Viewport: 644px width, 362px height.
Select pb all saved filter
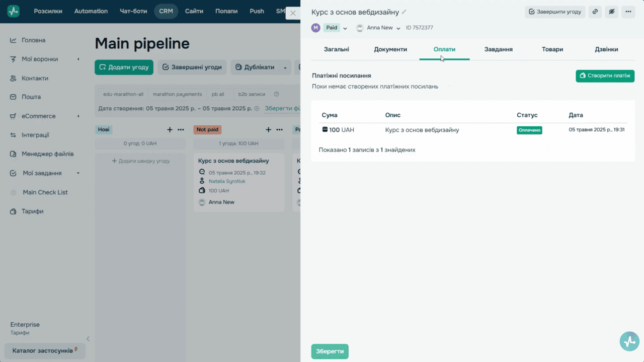tap(218, 94)
